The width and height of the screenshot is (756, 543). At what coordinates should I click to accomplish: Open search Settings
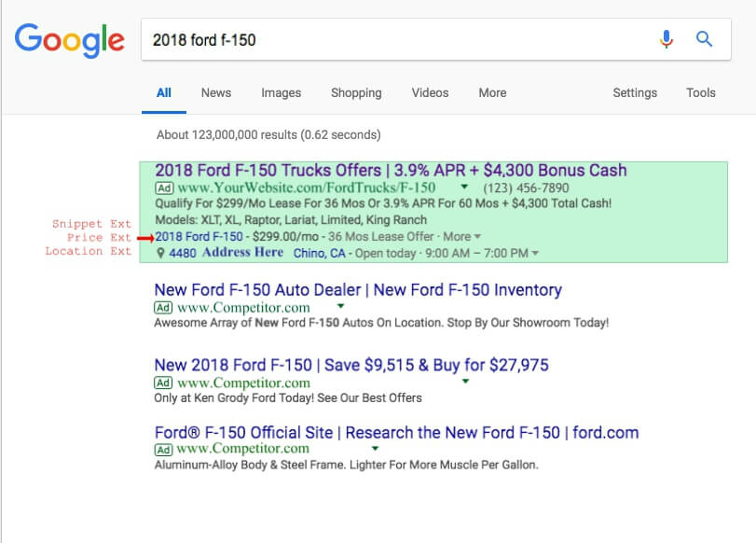(x=635, y=92)
